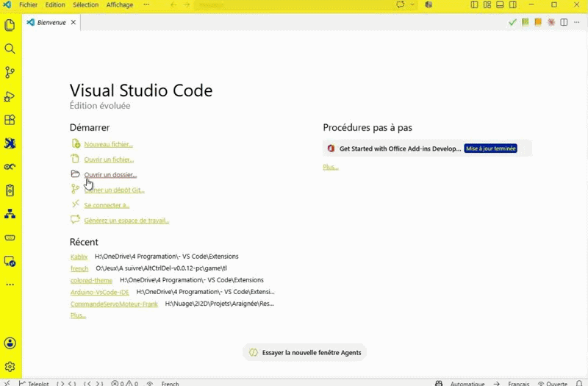Open the Run and Debug view

[10, 96]
